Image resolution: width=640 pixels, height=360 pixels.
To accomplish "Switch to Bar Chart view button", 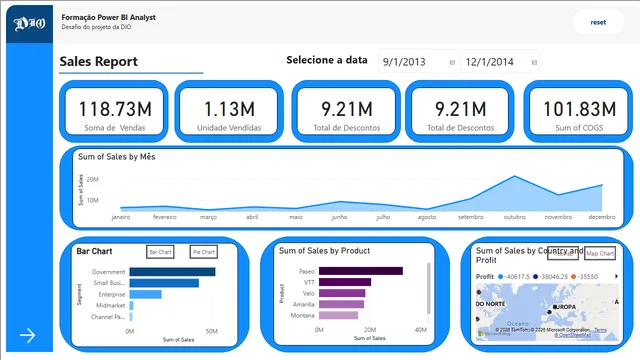I will [x=160, y=252].
